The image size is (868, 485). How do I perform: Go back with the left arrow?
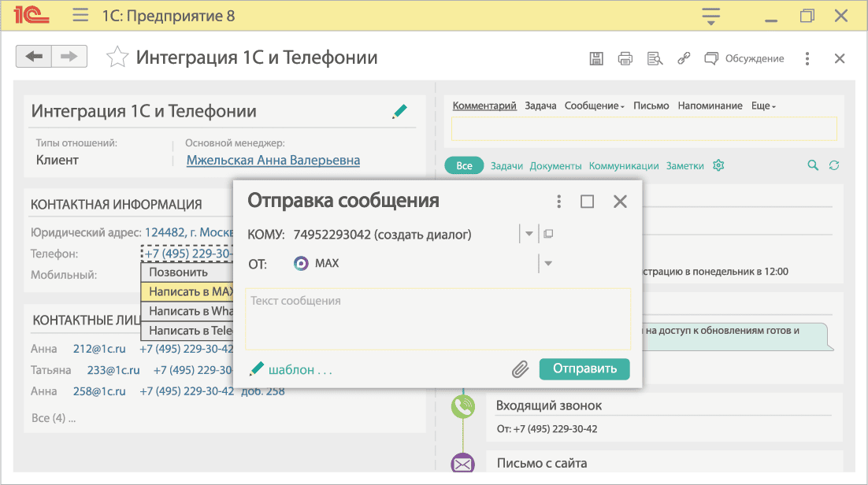tap(34, 57)
